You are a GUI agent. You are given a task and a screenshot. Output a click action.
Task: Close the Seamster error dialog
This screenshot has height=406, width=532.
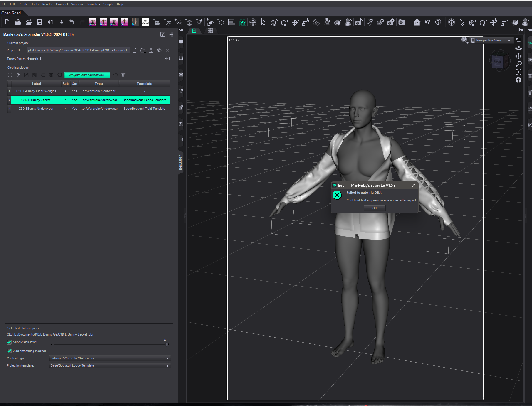tap(414, 185)
